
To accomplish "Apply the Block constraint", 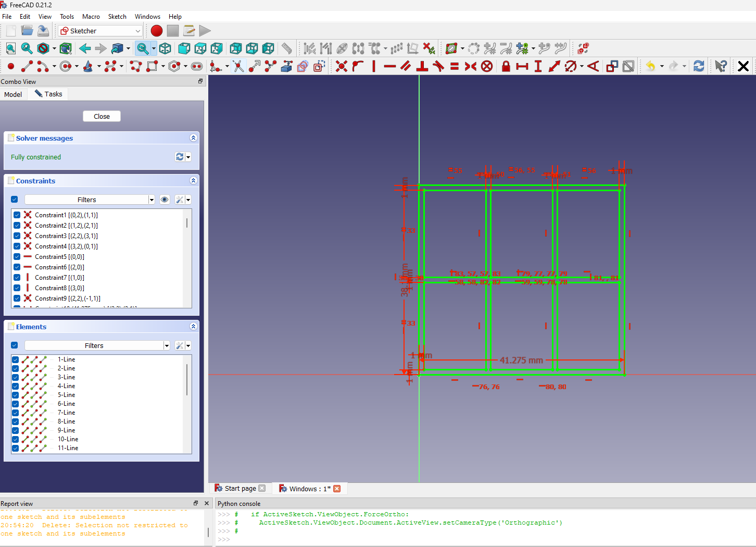I will coord(487,66).
